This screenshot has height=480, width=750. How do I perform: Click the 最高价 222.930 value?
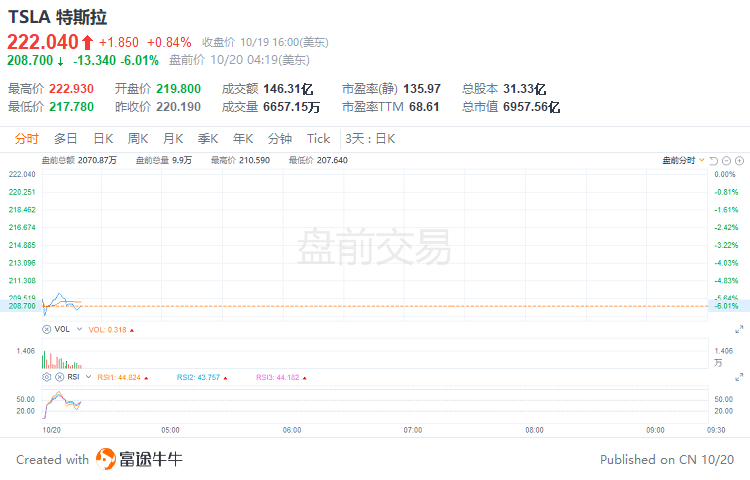tap(71, 89)
